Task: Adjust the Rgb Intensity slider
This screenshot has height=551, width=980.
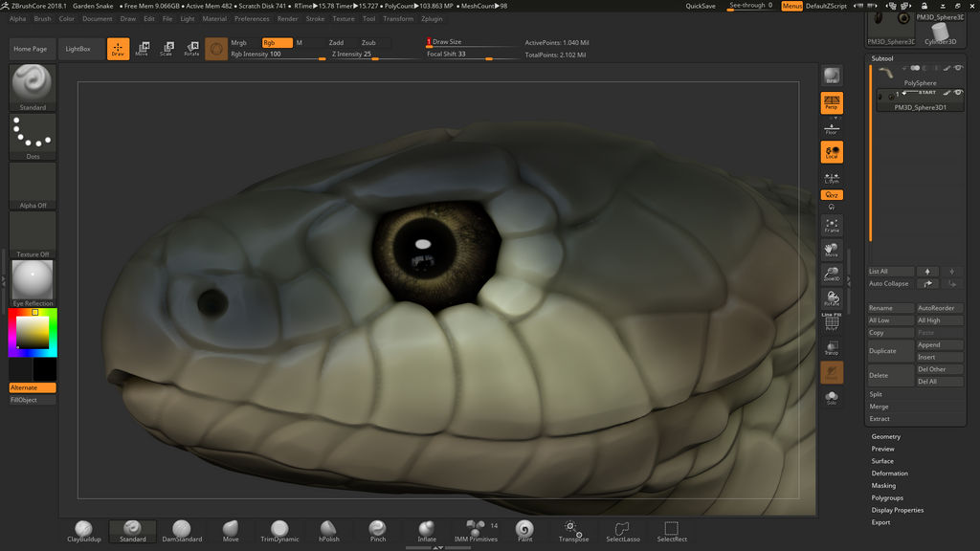Action: (x=278, y=55)
